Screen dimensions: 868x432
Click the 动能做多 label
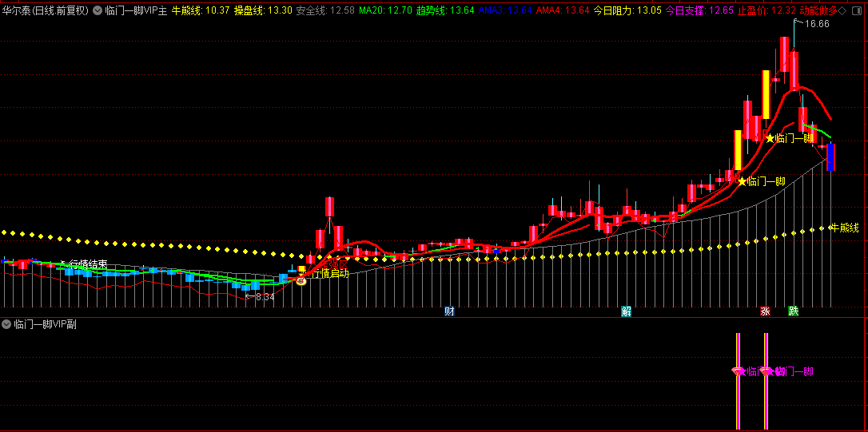(818, 10)
